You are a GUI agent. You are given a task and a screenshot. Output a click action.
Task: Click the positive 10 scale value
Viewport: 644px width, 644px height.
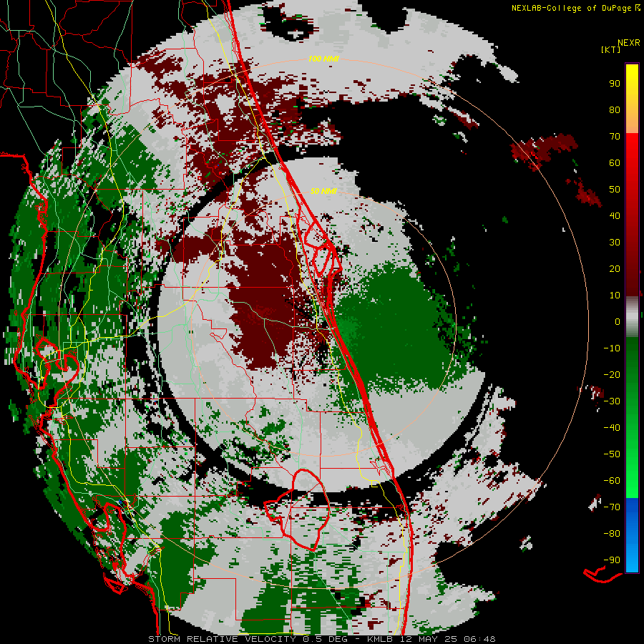(x=615, y=296)
